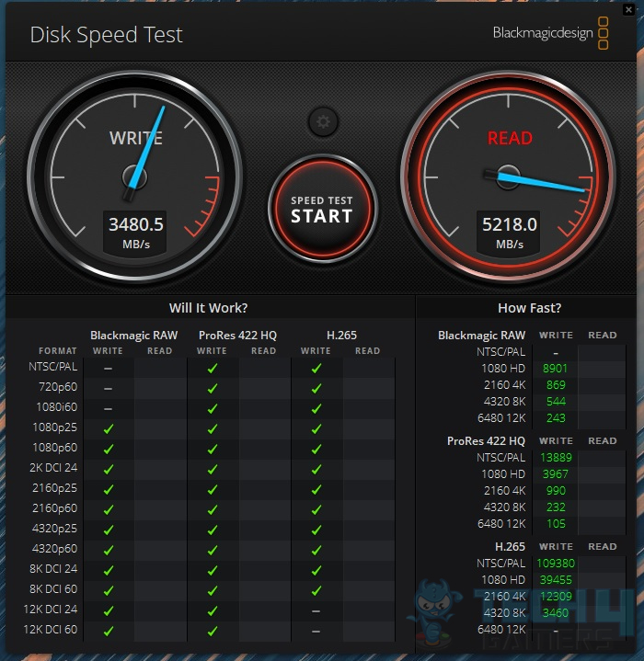The image size is (644, 661).
Task: Click the Blackmagic RAW write checkmark for 12K DCI 60
Action: point(109,631)
